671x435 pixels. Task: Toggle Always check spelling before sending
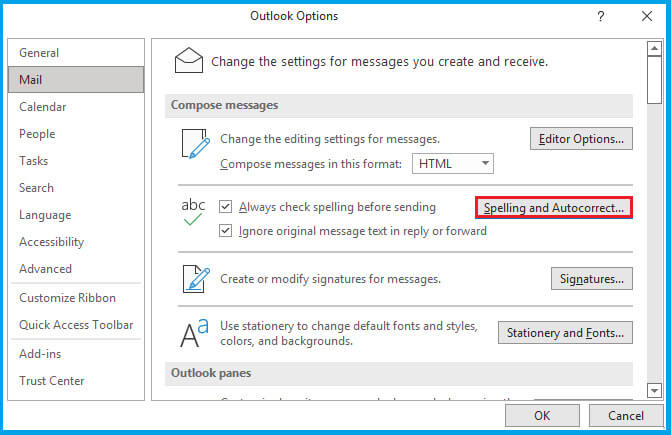(226, 207)
